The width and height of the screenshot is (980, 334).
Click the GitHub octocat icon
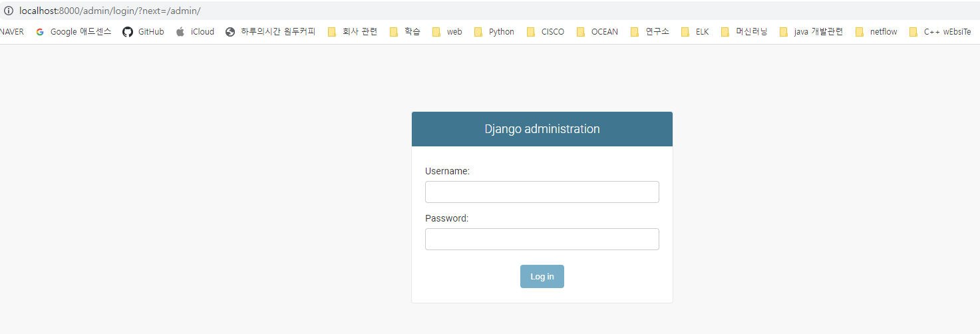tap(128, 32)
